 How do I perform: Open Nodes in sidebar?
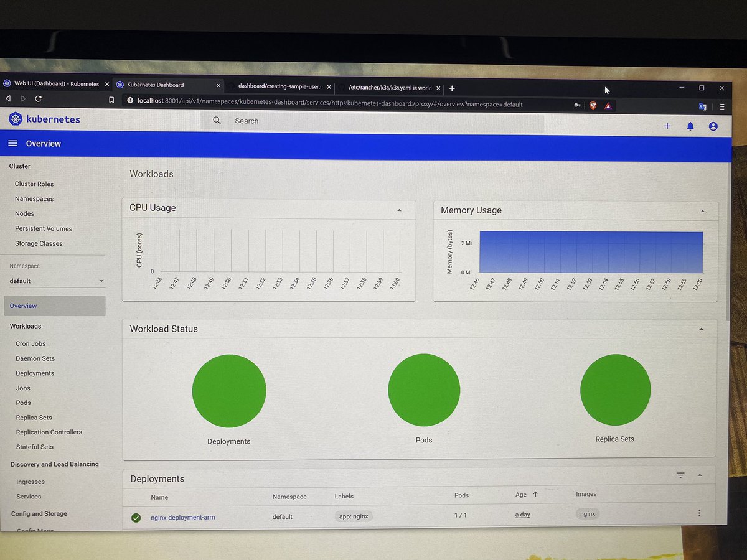[x=24, y=214]
